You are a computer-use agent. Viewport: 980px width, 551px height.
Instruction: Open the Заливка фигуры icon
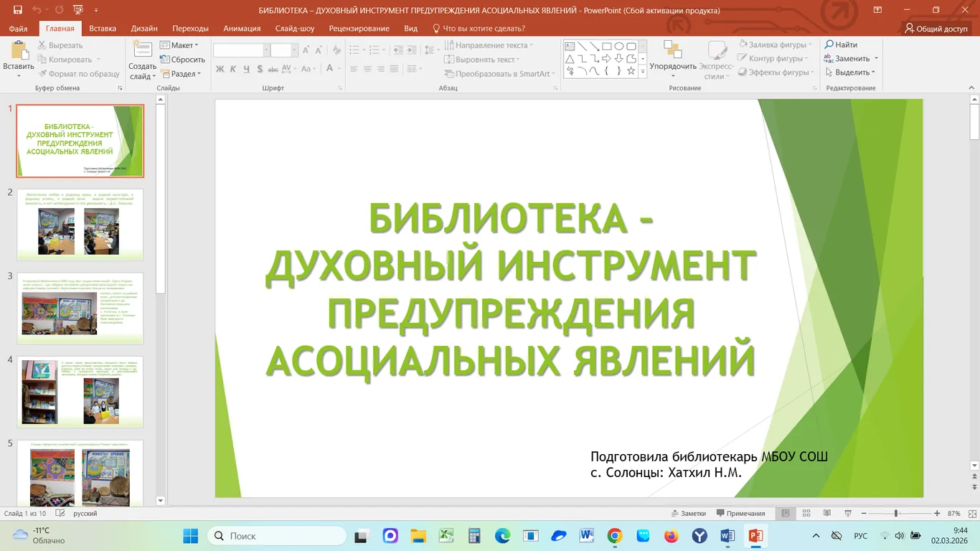tap(745, 44)
